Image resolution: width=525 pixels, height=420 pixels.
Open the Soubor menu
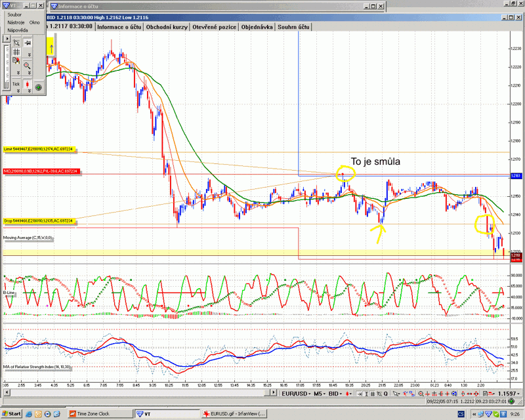pos(14,14)
